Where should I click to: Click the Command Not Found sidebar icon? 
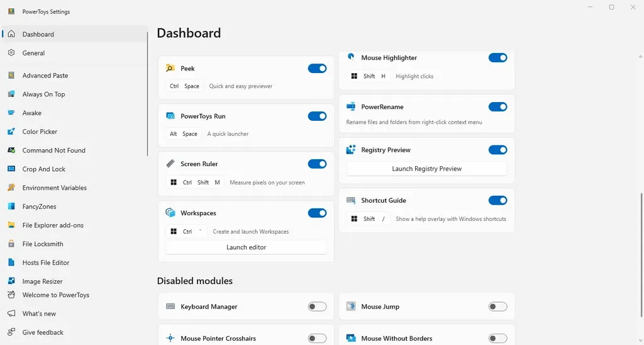click(x=11, y=150)
